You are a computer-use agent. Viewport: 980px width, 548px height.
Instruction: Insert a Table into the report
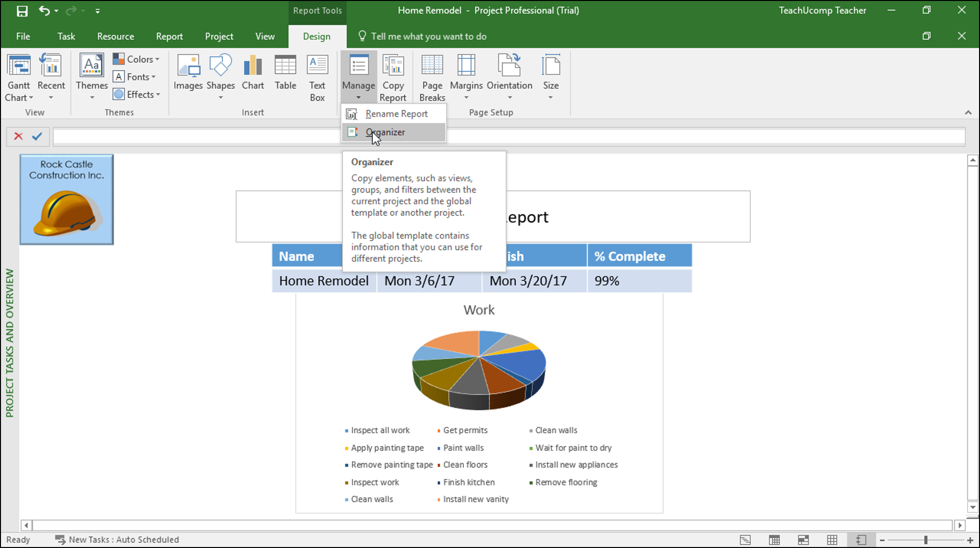286,73
